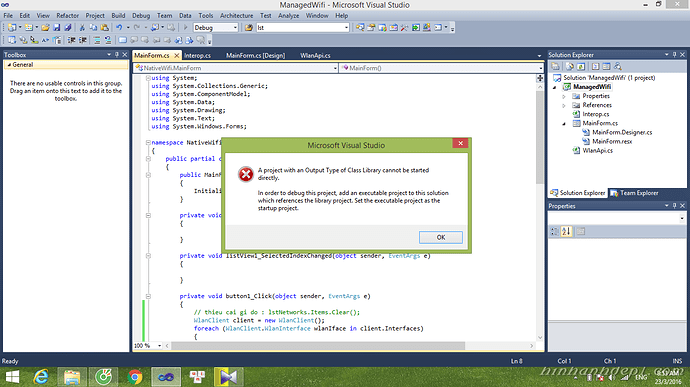Screen dimensions: 690x387
Task: Close the Toolbox panel
Action: pyautogui.click(x=125, y=55)
